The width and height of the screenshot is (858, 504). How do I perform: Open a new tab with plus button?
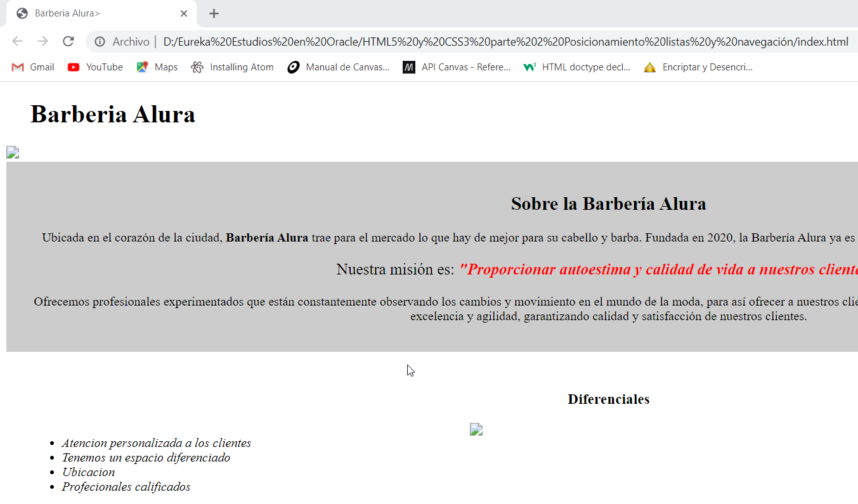pyautogui.click(x=214, y=13)
